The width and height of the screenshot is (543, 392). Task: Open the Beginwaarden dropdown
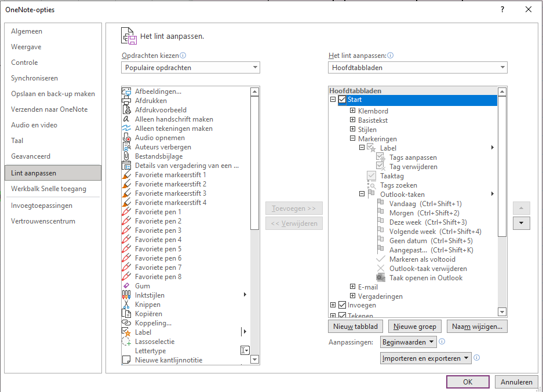409,342
